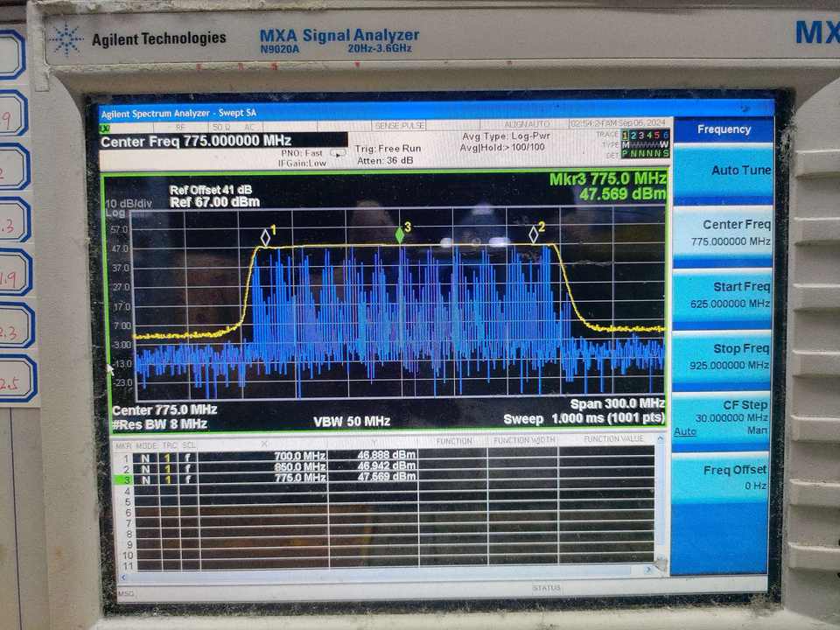
Task: Click the trace 1 number indicator
Action: click(x=625, y=136)
